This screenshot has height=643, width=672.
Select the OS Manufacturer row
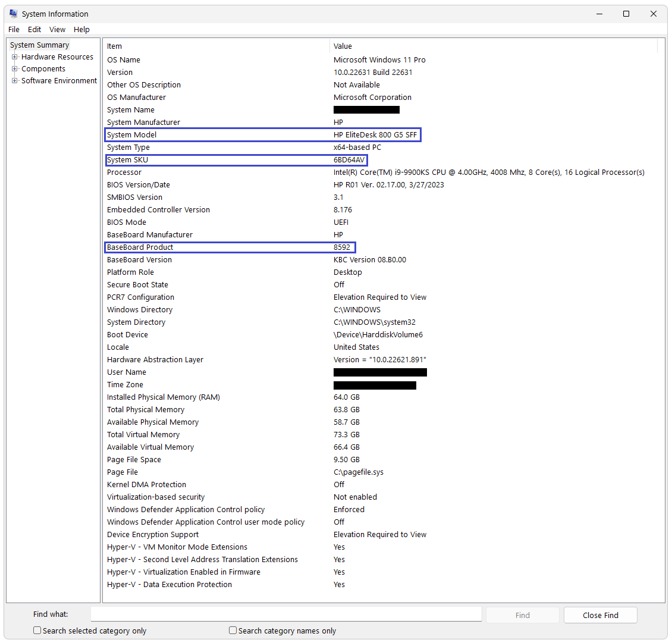(x=380, y=98)
